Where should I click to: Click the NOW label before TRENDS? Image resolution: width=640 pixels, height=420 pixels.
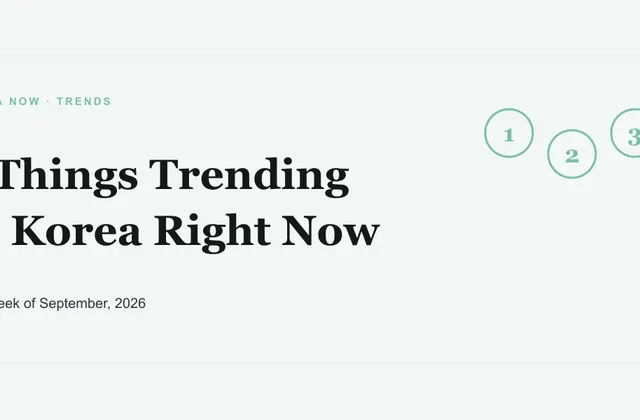[24, 101]
